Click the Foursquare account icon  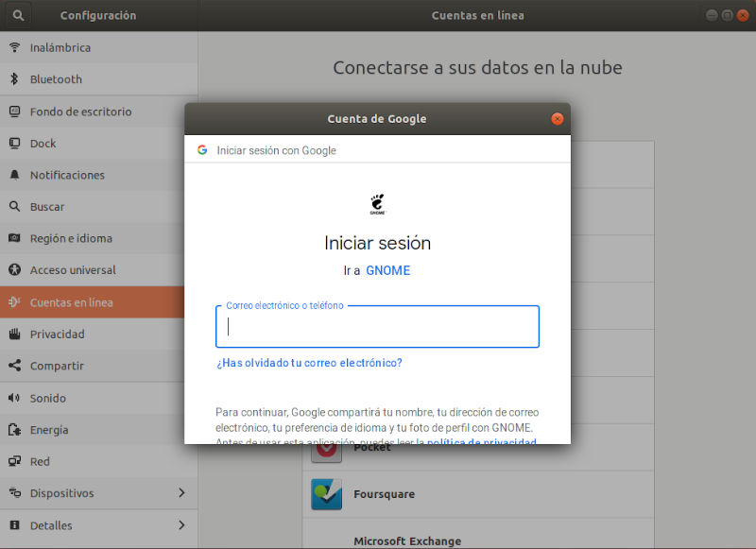pos(326,494)
